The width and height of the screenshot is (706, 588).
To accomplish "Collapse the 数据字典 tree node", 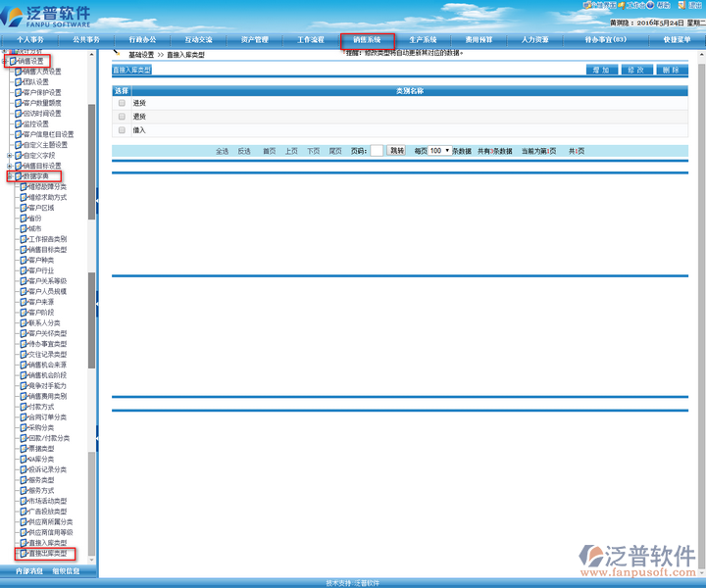I will click(10, 177).
